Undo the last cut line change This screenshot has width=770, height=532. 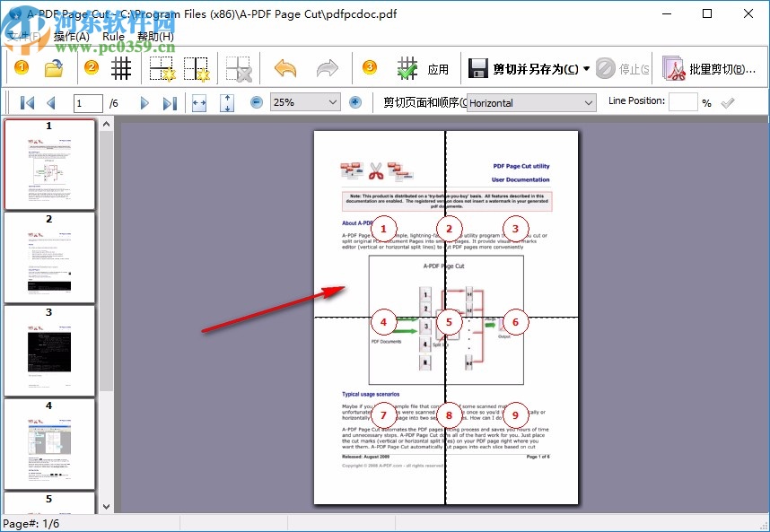285,67
